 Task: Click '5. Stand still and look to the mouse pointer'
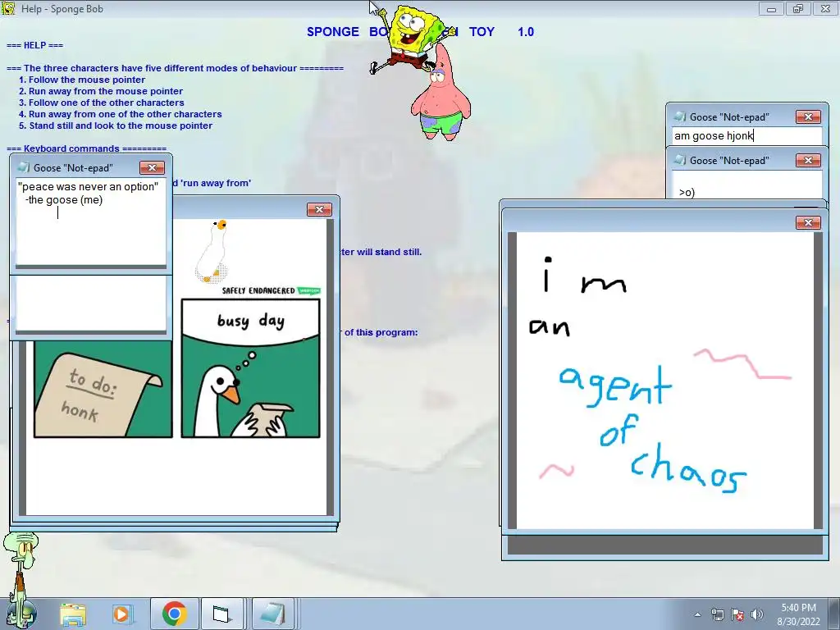click(x=115, y=126)
